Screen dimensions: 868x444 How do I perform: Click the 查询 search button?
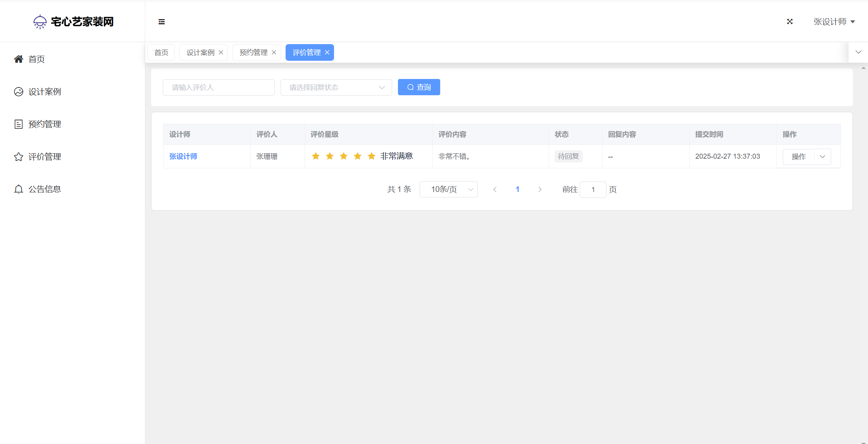click(419, 87)
